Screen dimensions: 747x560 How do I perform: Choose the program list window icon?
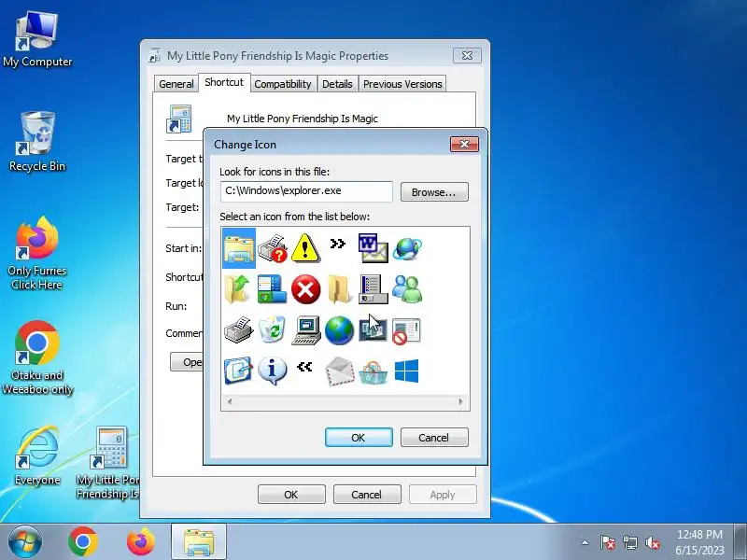click(x=373, y=289)
